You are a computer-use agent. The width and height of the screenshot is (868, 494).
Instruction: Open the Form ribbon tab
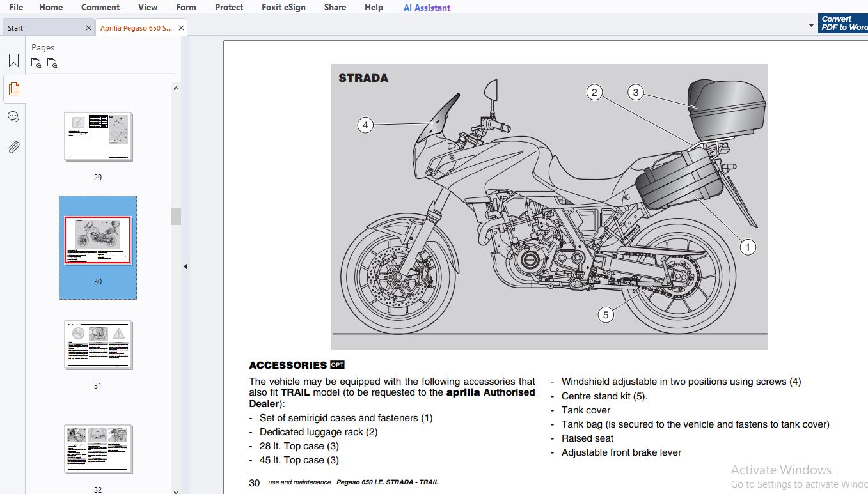click(x=186, y=7)
